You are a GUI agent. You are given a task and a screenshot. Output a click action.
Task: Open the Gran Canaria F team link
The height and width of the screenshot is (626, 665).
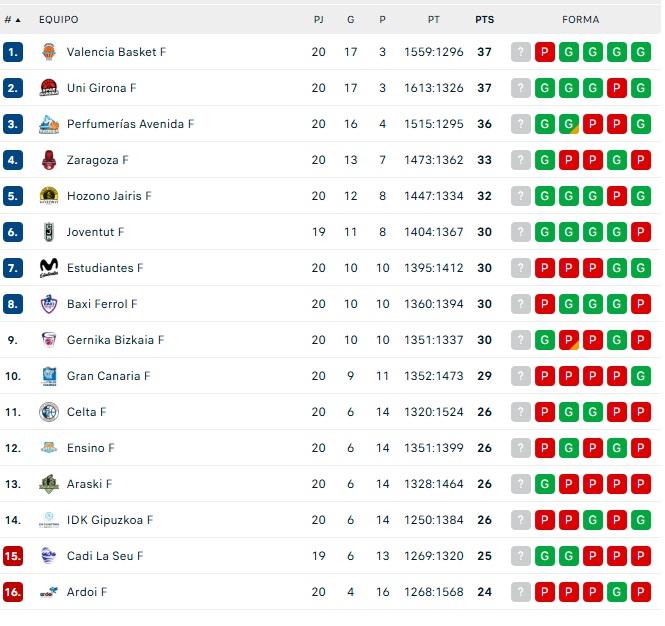click(x=108, y=376)
